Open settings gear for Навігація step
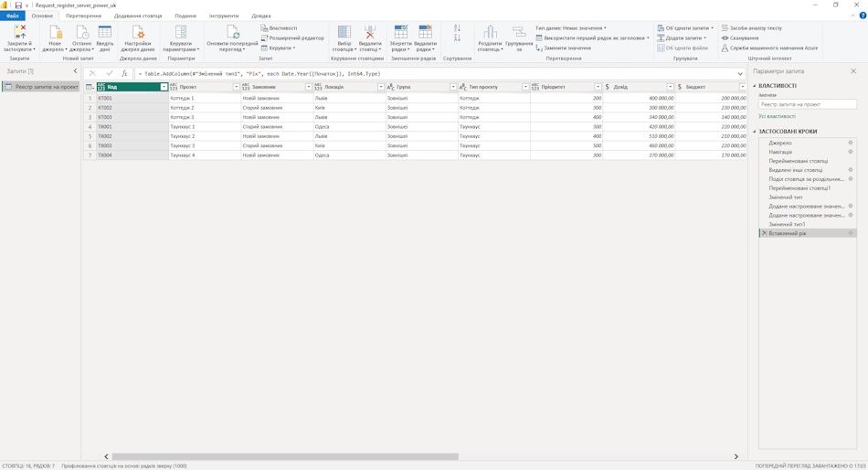Viewport: 868px width, 470px height. [x=851, y=152]
